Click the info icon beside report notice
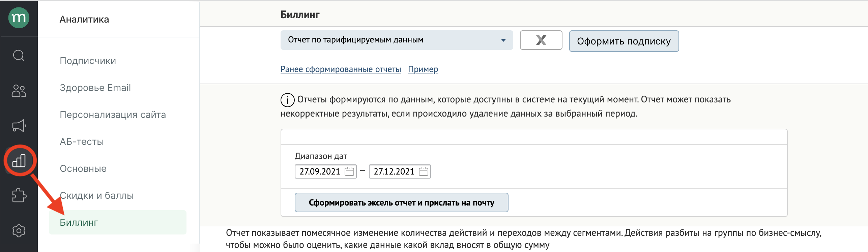This screenshot has height=252, width=868. point(287,100)
